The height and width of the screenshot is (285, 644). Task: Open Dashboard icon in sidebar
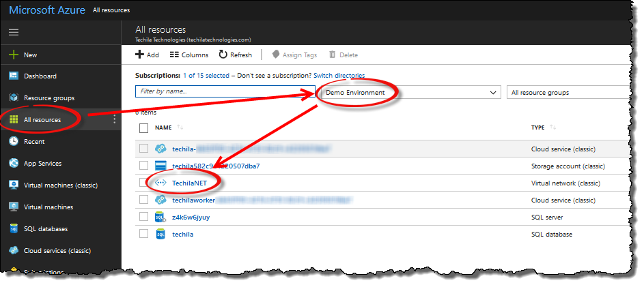pos(14,76)
